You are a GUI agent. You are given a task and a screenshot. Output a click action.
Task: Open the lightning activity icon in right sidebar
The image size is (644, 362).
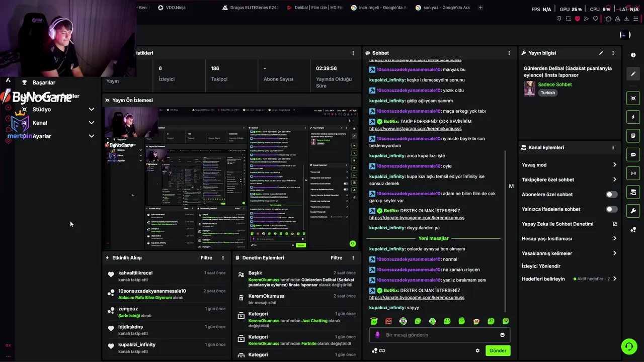633,117
